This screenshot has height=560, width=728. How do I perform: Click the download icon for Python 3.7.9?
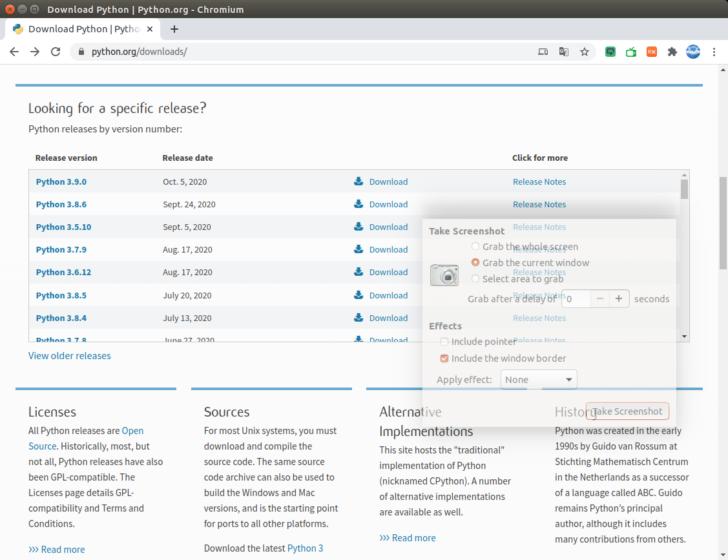(359, 249)
